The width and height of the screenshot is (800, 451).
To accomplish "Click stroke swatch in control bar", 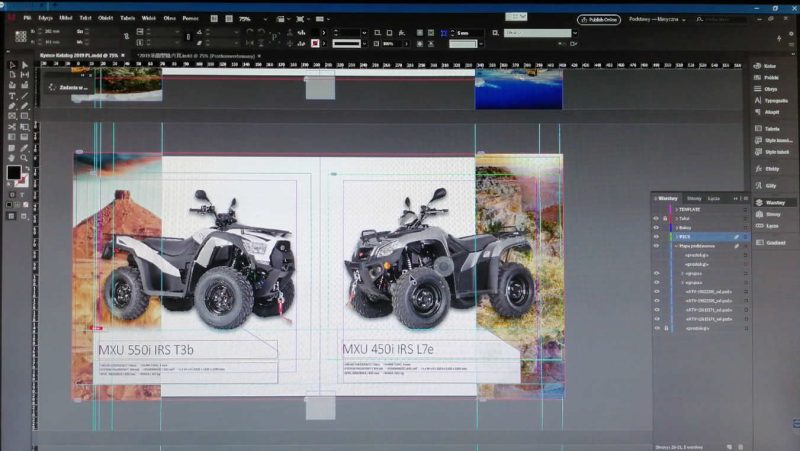I will [315, 44].
